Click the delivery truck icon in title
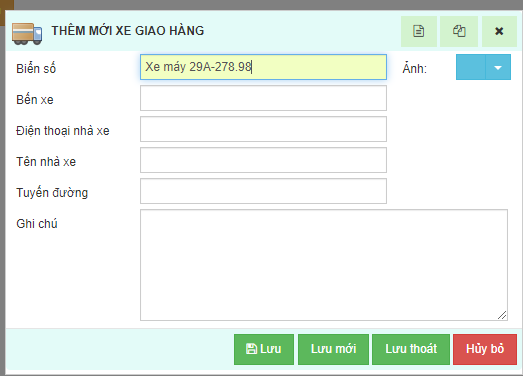The image size is (523, 376). [27, 33]
